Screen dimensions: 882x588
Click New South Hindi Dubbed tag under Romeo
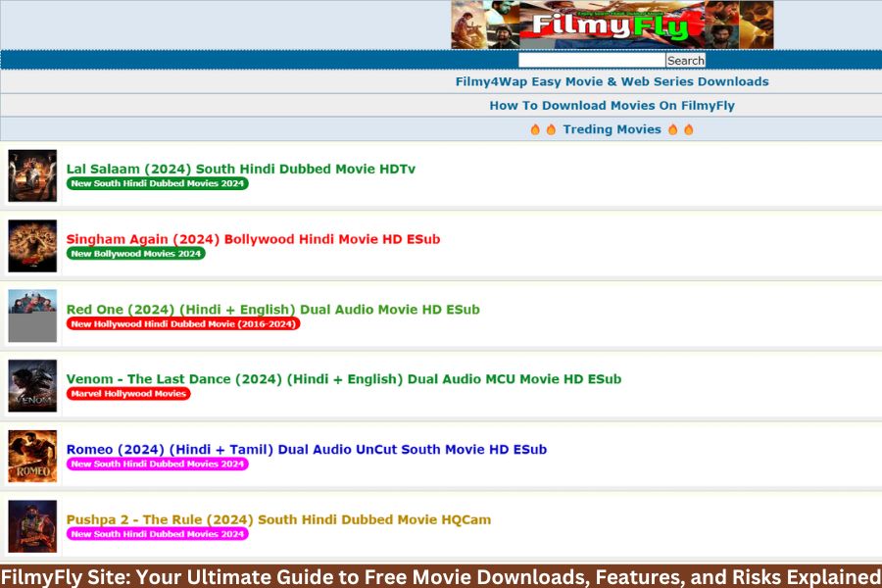158,465
